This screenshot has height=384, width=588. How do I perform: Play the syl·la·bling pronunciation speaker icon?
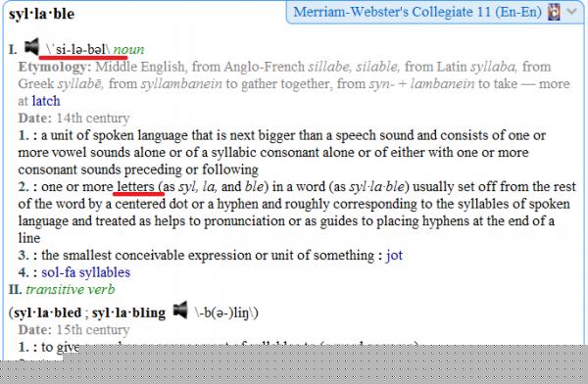pos(180,311)
